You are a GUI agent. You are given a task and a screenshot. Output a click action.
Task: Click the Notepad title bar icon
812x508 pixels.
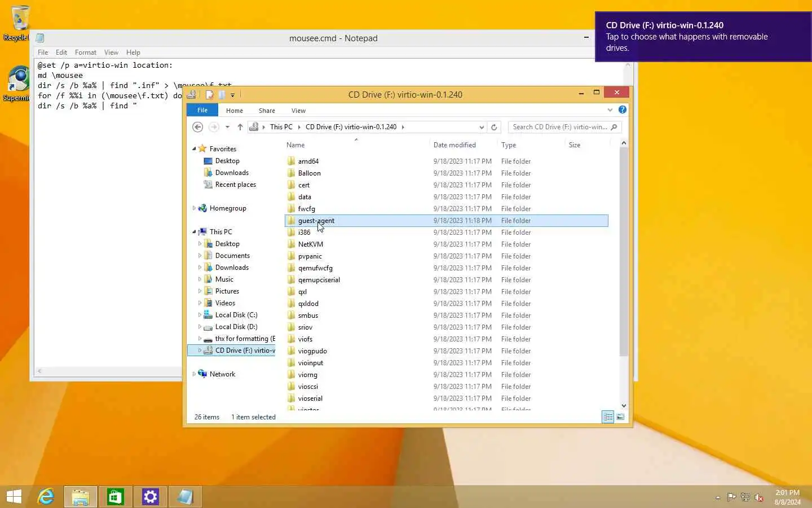(40, 38)
